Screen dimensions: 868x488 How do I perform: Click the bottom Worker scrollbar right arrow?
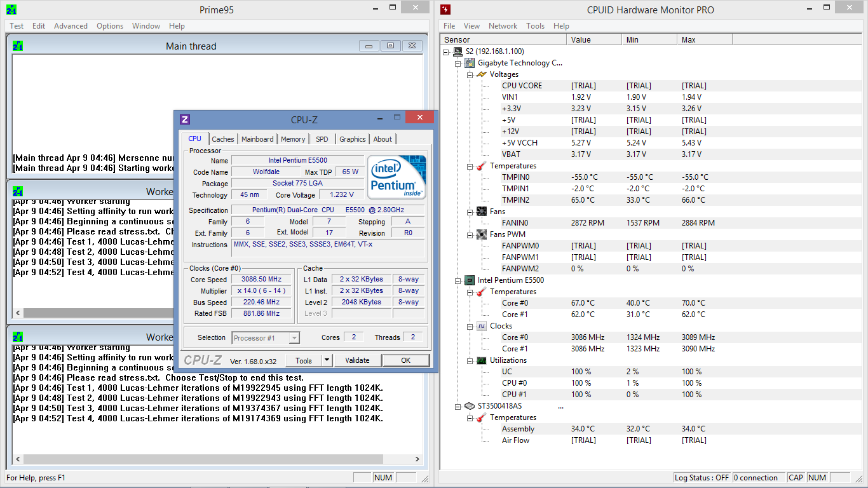pyautogui.click(x=417, y=459)
